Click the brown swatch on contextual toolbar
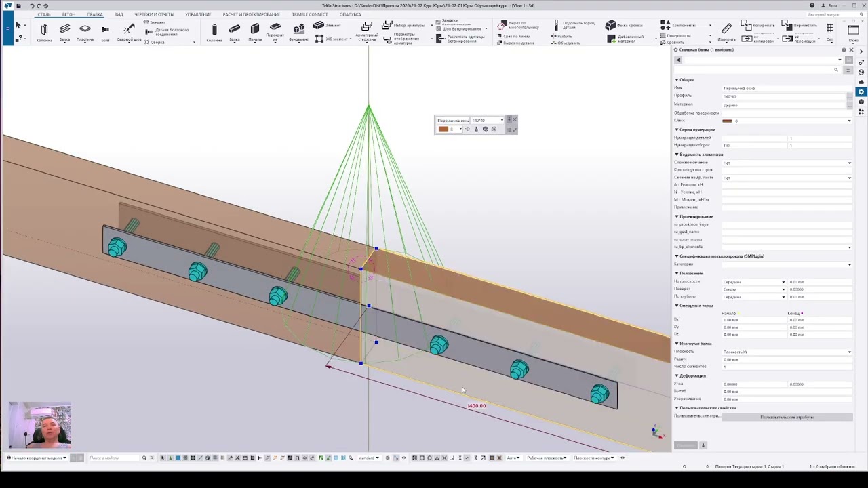868x488 pixels. pyautogui.click(x=443, y=129)
